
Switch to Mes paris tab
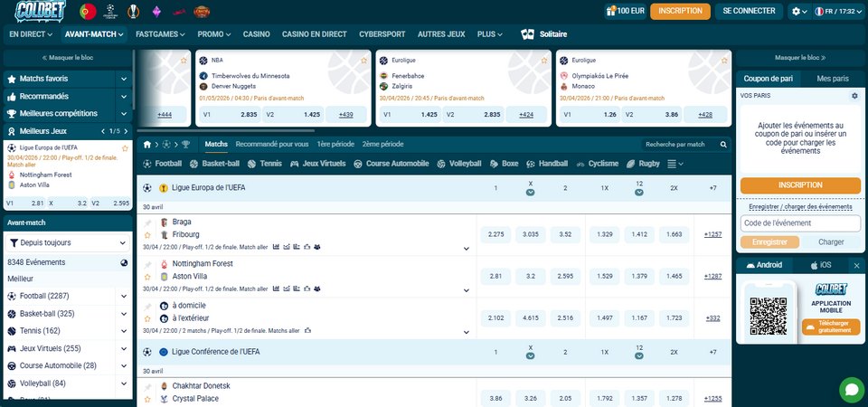[833, 79]
